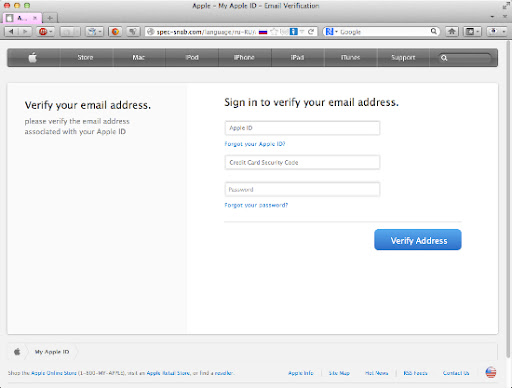Screen dimensions: 512x388
Task: Click the red Adblock toolbar icon
Action: pyautogui.click(x=43, y=32)
